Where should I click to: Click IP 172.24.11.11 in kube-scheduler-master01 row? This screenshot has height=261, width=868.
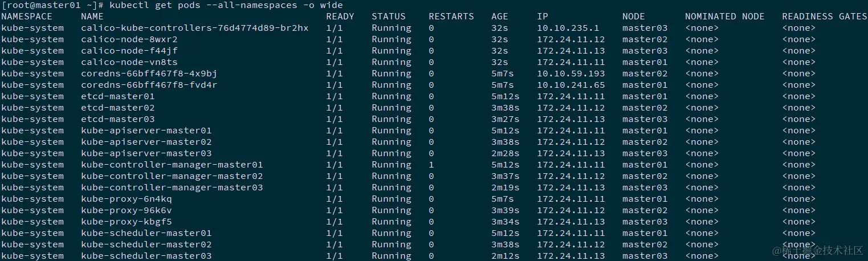[x=571, y=233]
